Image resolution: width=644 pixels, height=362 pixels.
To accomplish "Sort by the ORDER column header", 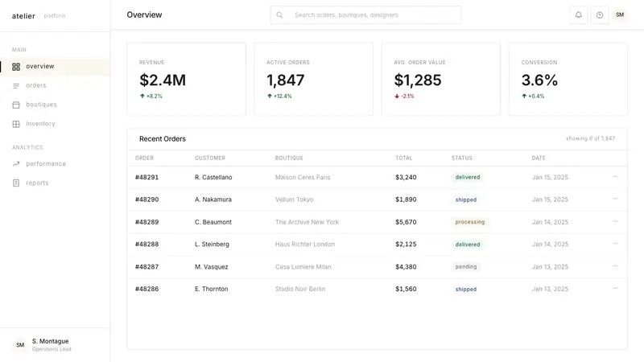I will 145,158.
